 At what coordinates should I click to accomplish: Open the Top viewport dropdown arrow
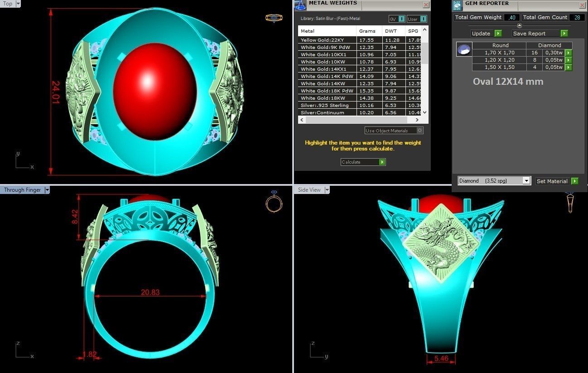click(x=18, y=4)
